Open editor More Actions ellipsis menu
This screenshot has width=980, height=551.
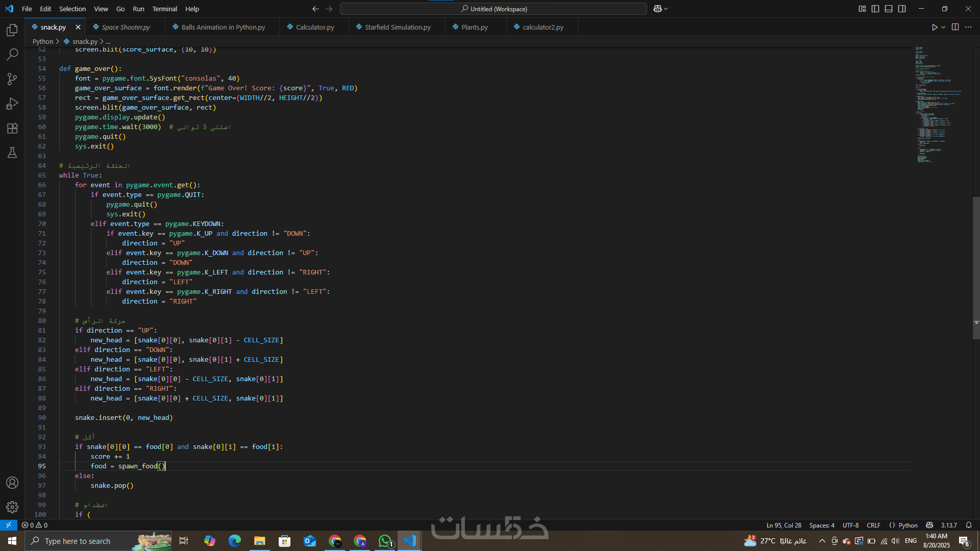968,27
